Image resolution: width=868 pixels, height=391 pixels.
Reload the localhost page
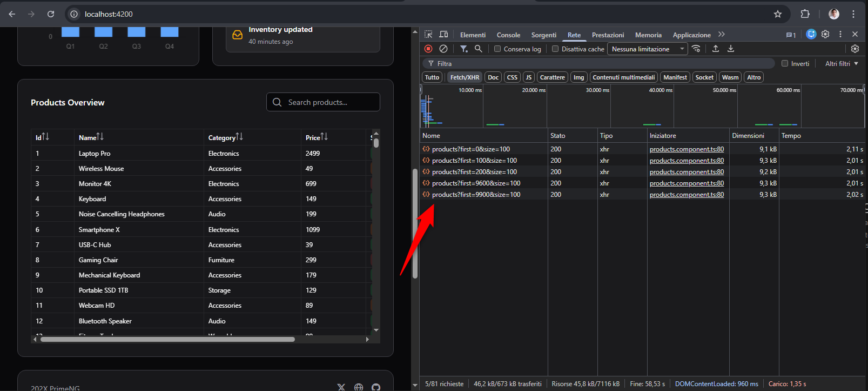(x=51, y=14)
